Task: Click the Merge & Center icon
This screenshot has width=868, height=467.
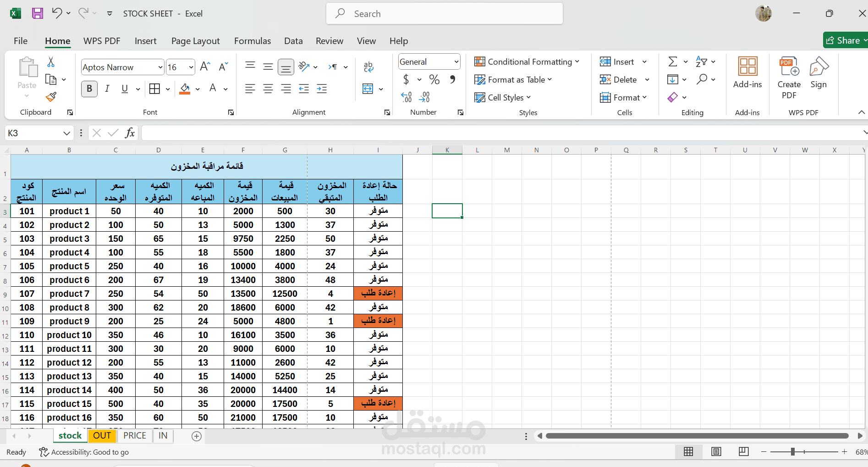Action: coord(368,89)
